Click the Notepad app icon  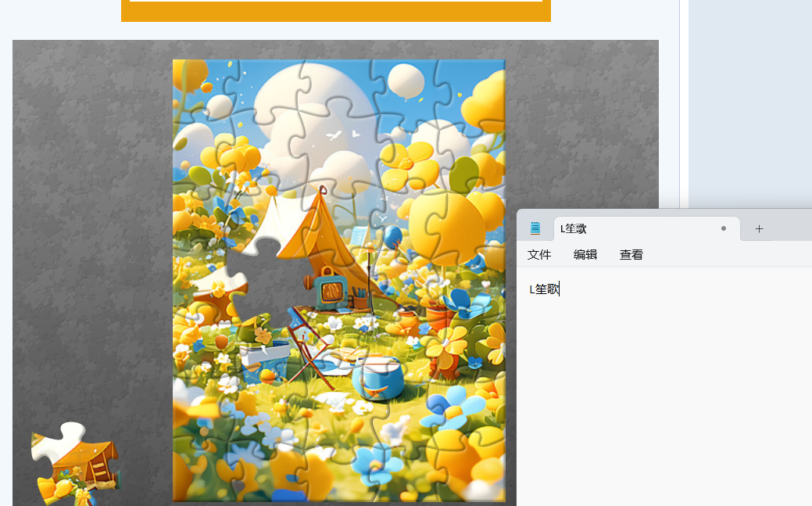pos(535,228)
